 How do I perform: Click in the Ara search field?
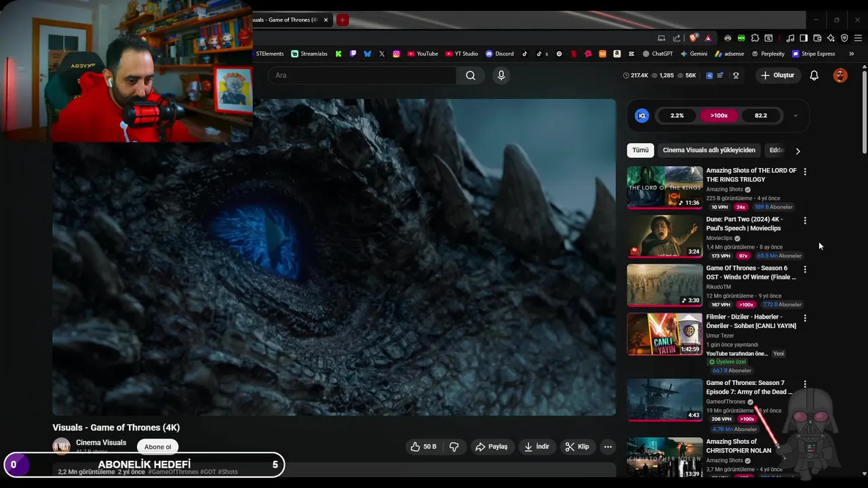362,75
